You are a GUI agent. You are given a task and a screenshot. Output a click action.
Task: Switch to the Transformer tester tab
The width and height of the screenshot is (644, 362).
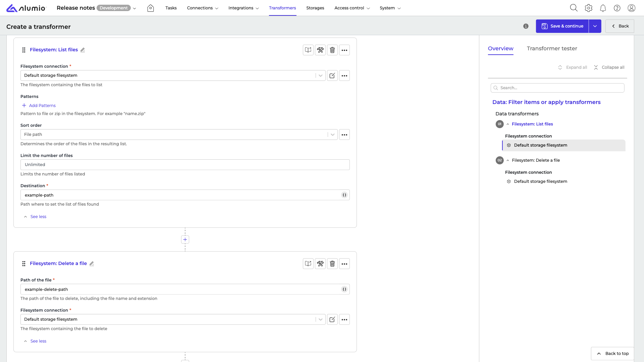click(x=552, y=49)
